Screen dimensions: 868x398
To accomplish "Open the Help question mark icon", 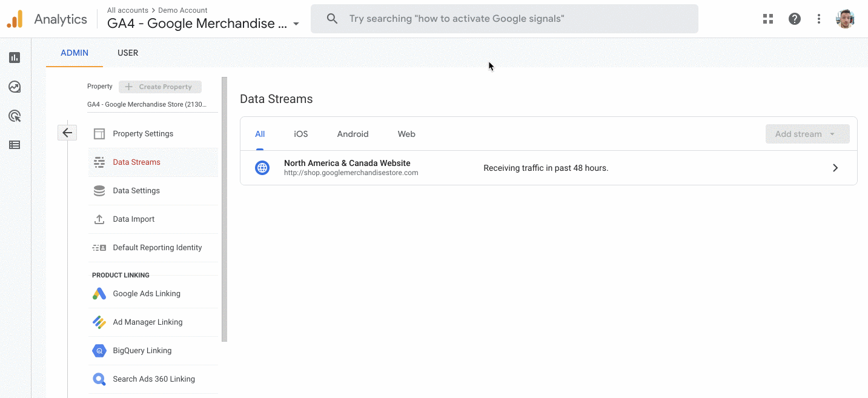I will (794, 19).
